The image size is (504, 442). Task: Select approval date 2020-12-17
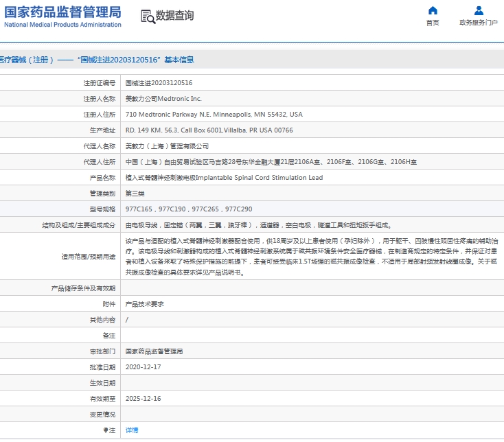(x=143, y=367)
